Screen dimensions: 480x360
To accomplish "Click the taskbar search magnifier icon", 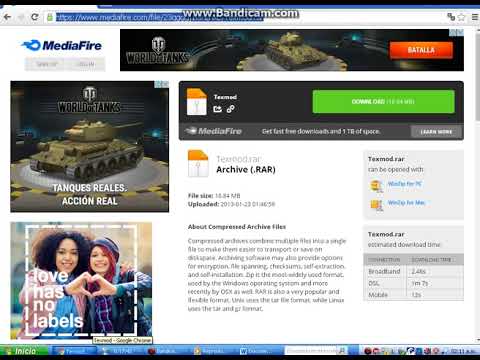I will pos(342,351).
